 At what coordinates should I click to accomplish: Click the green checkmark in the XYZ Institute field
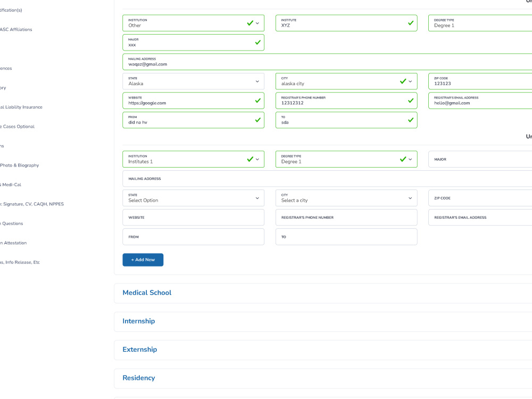click(411, 23)
